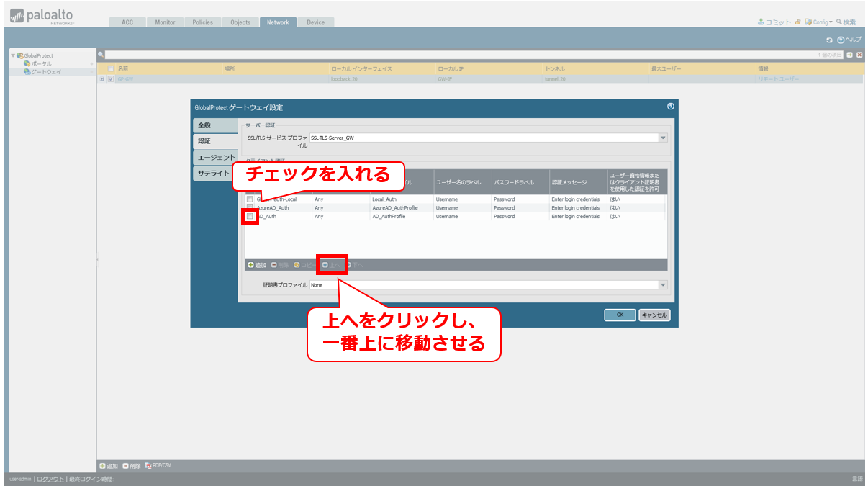Open the Monitor tab
The height and width of the screenshot is (486, 868).
(165, 22)
